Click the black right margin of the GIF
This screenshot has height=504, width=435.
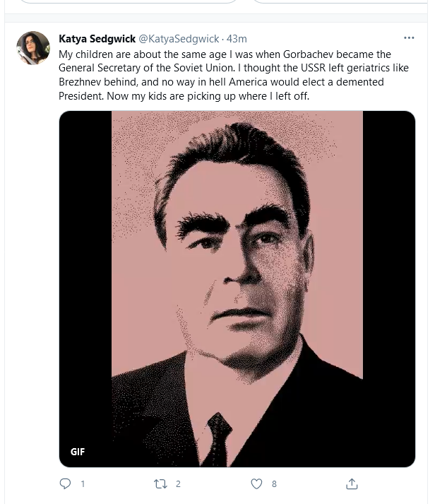pyautogui.click(x=388, y=283)
